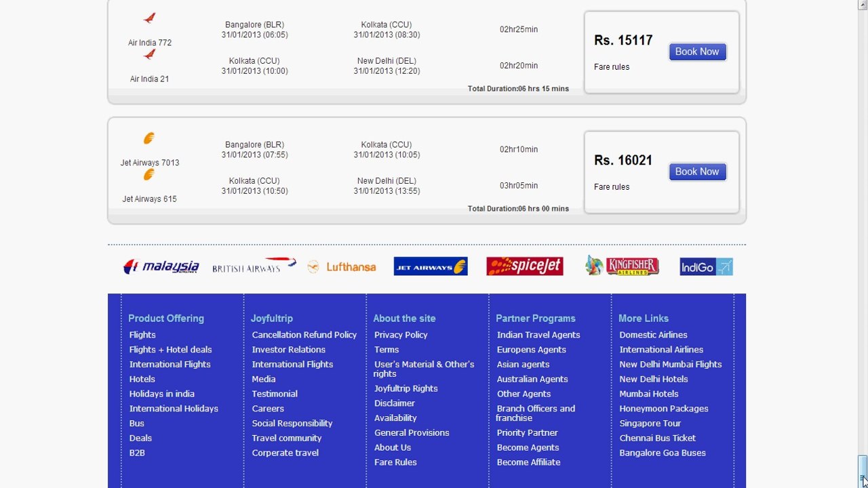Open Become Affiliate link

point(528,462)
